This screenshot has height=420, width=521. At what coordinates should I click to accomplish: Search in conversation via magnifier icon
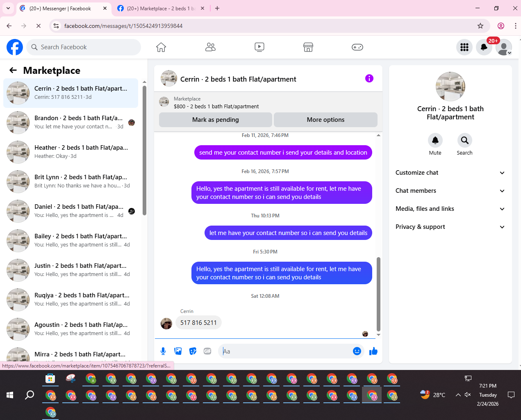tap(465, 140)
